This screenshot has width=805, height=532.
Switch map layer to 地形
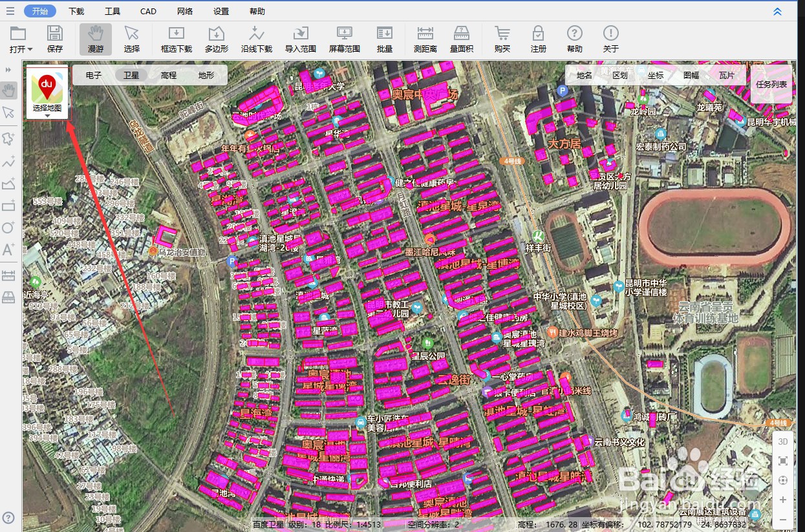click(x=206, y=75)
